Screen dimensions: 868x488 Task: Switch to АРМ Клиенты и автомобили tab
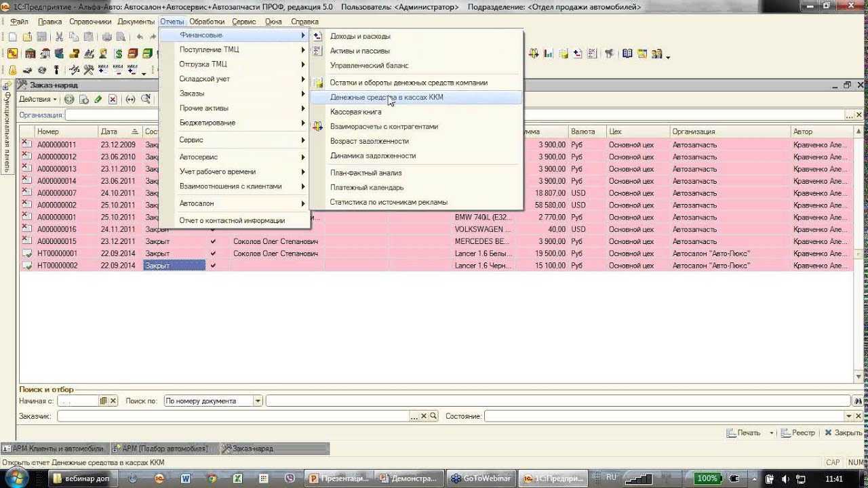tap(54, 449)
